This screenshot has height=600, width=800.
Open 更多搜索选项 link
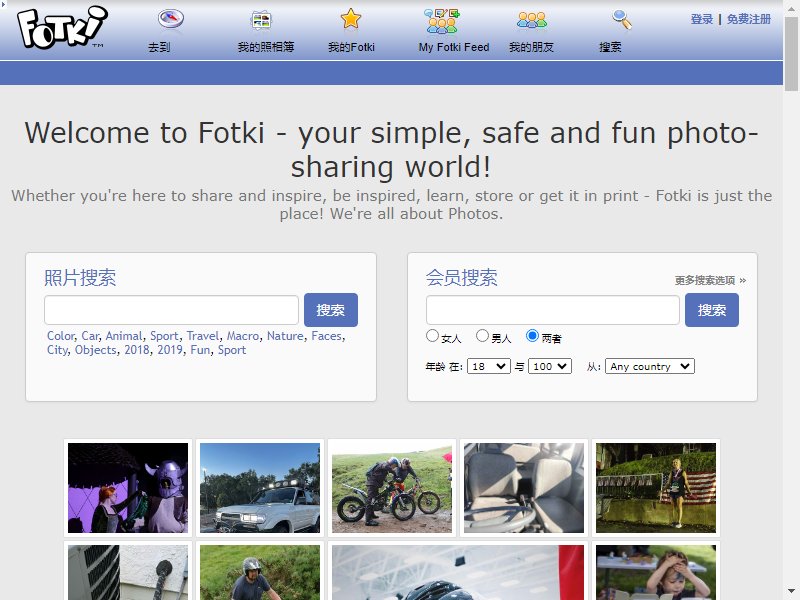pos(710,280)
